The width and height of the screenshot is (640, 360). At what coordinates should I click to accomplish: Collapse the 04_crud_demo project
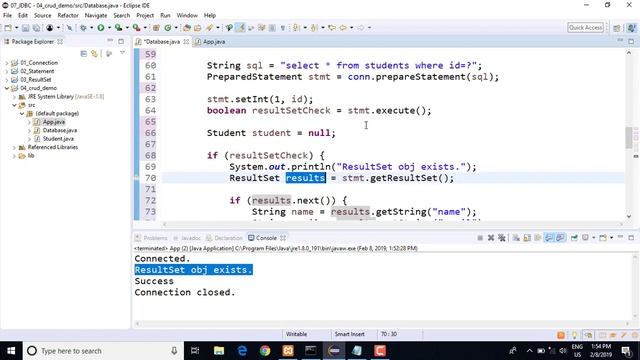coord(7,88)
